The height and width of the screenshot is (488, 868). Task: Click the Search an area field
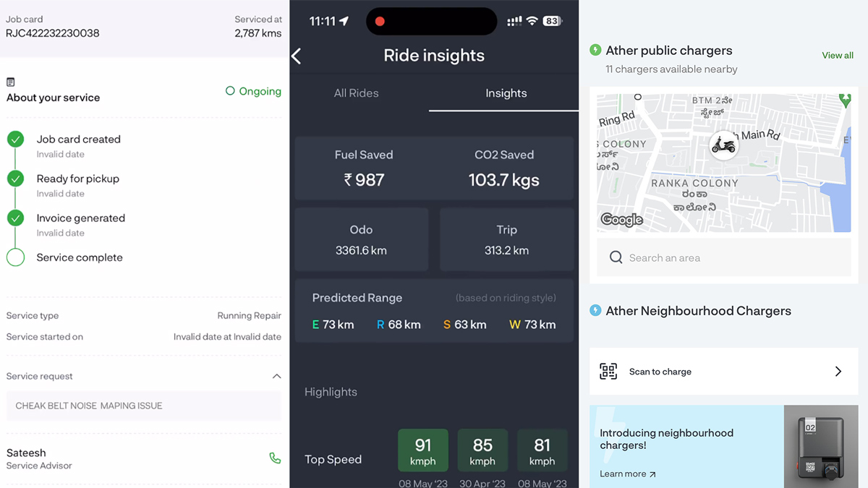point(723,257)
